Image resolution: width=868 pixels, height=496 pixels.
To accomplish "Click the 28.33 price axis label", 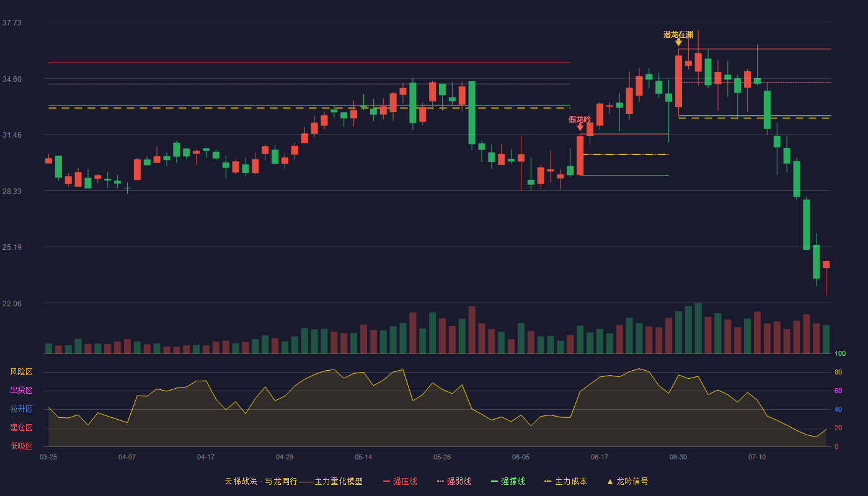I will click(12, 192).
